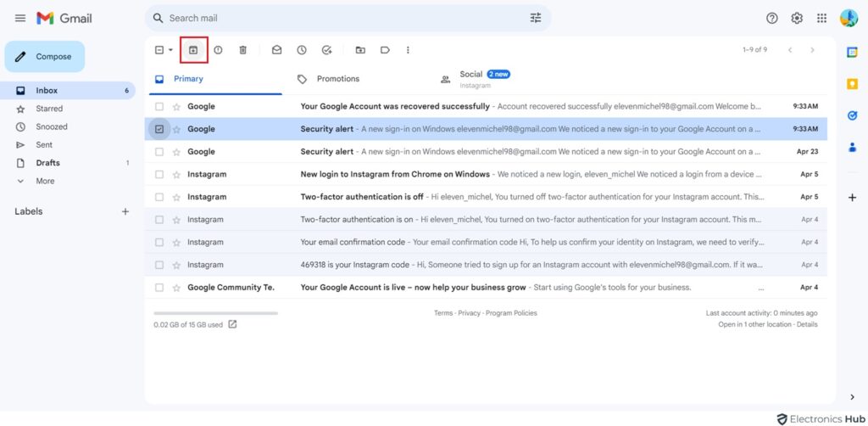
Task: Open Google Calendar side panel
Action: click(852, 52)
